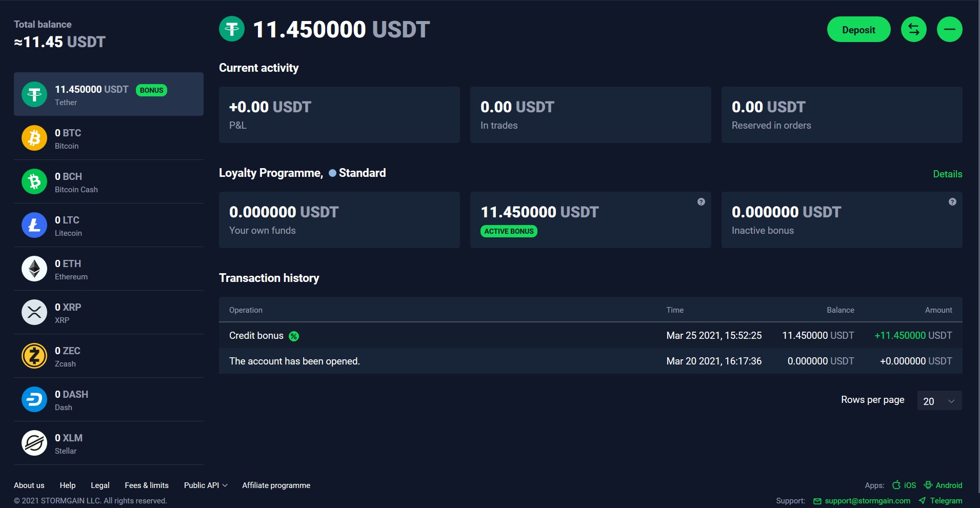Click the Litecoin coin icon
This screenshot has height=508, width=980.
34,225
